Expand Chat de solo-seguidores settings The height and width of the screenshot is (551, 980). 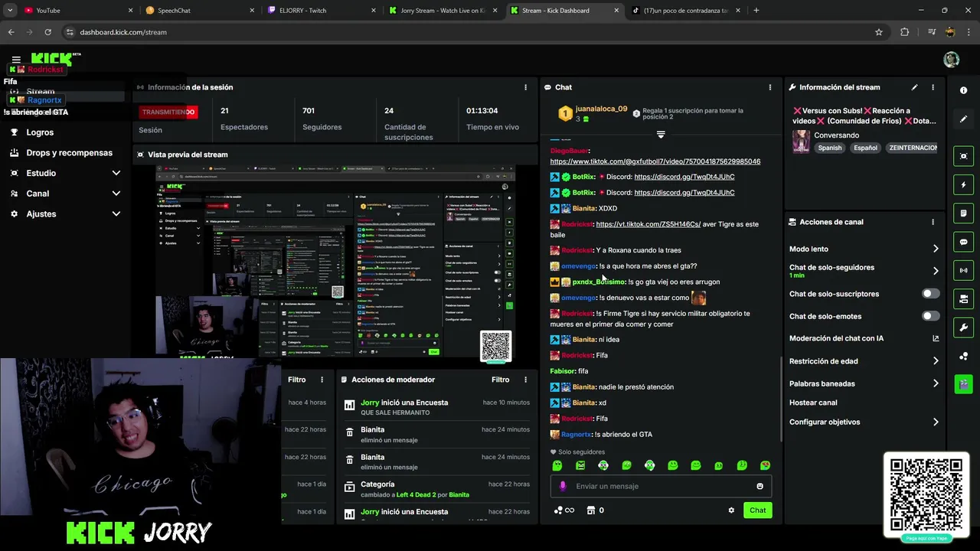click(x=936, y=270)
